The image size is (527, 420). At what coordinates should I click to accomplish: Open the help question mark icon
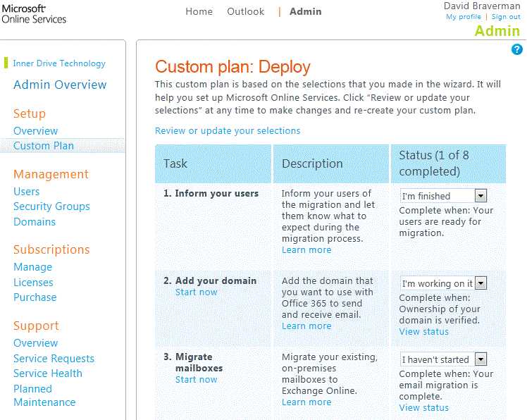click(516, 49)
